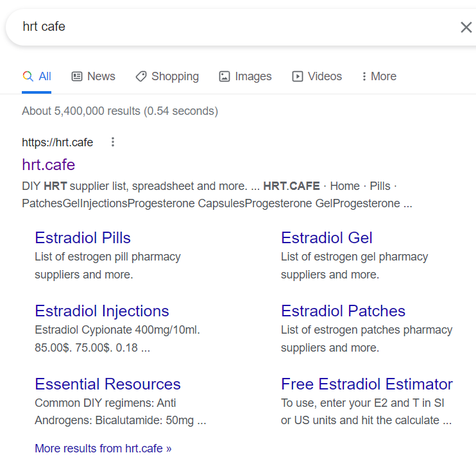Click 'List of estrogen patches pharmacy' description

pos(367,339)
